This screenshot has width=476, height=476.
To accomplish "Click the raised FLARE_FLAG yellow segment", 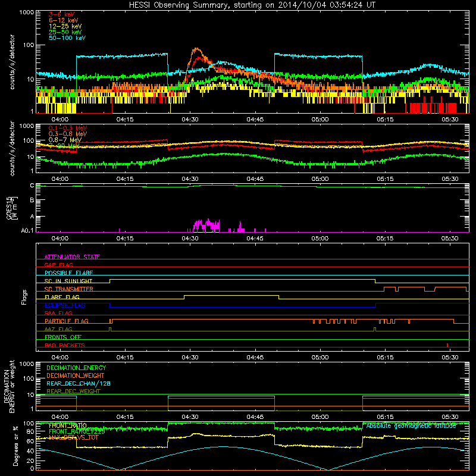I will tap(231, 295).
